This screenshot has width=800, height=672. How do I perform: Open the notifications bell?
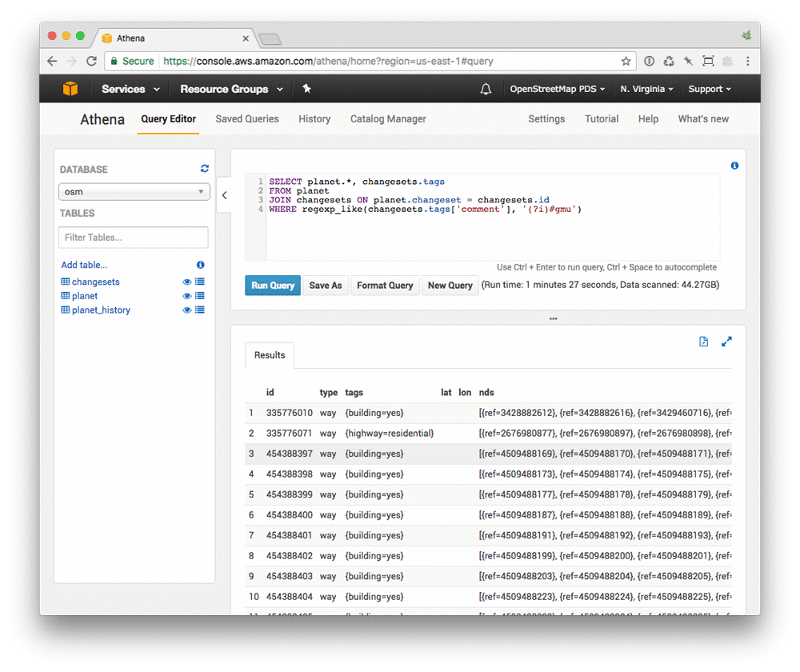coord(486,90)
